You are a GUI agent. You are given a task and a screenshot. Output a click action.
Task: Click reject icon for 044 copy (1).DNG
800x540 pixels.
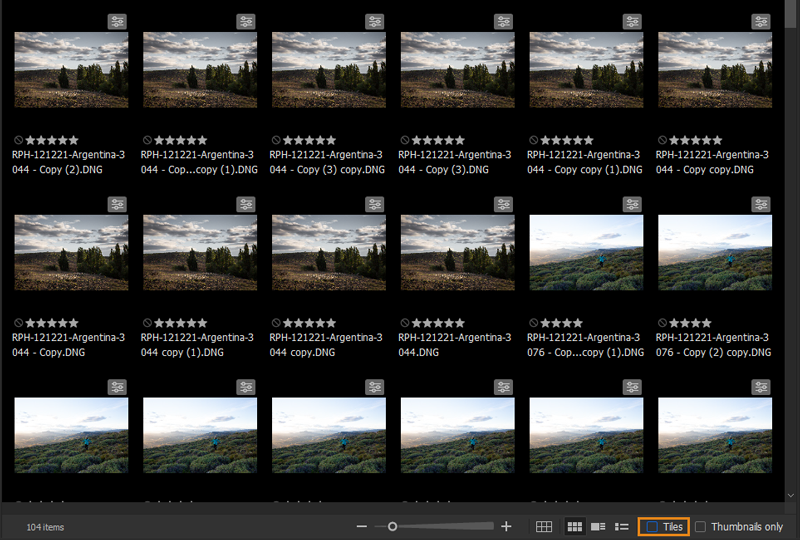pyautogui.click(x=147, y=323)
